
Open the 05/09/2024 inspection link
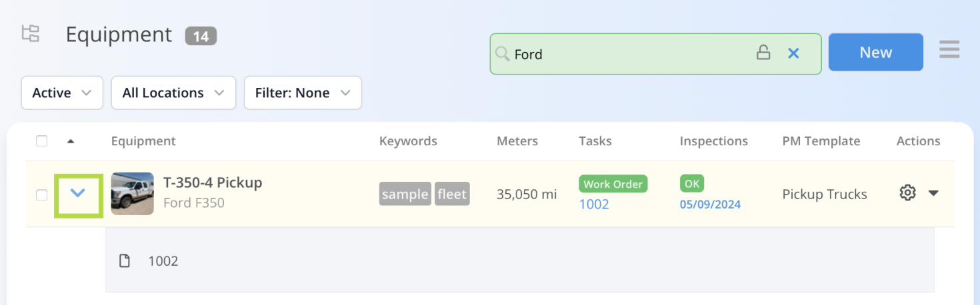[x=710, y=204]
